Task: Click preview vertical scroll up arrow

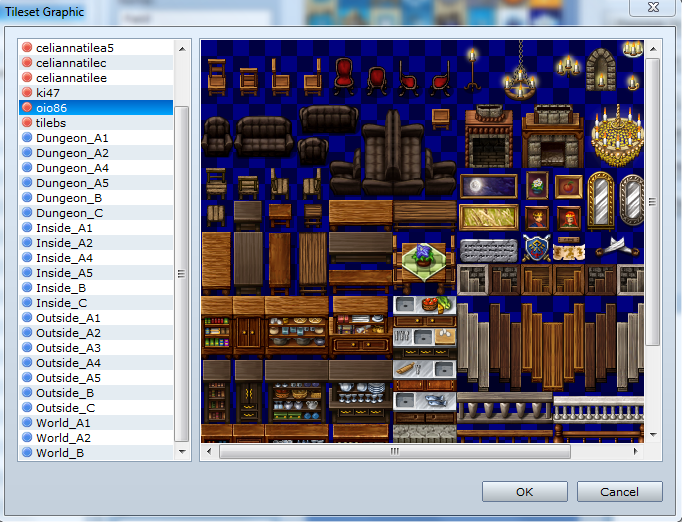Action: [x=653, y=49]
